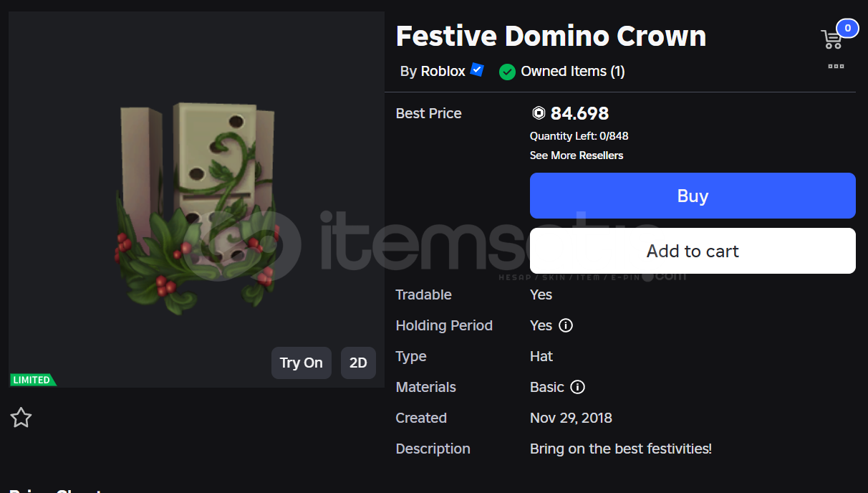Image resolution: width=868 pixels, height=493 pixels.
Task: Toggle the 2D view mode
Action: click(358, 363)
